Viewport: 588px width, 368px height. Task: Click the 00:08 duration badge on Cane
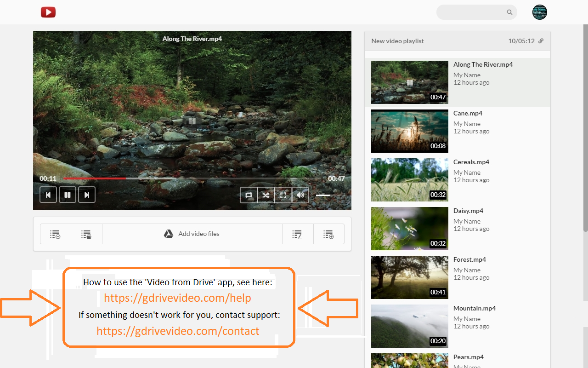click(x=438, y=146)
